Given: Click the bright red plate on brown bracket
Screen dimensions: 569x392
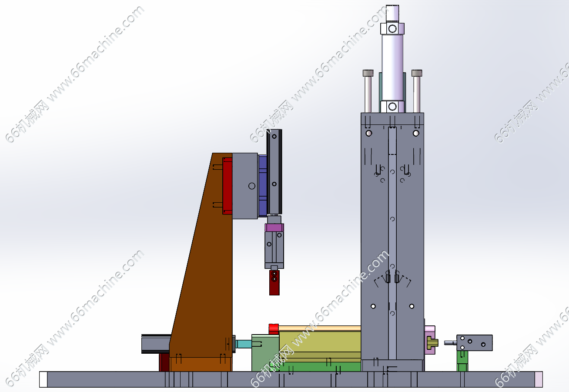Looking at the screenshot, I should (x=227, y=186).
